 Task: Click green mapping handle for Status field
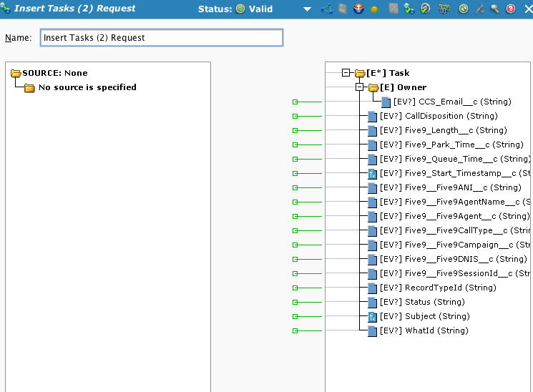[x=295, y=302]
